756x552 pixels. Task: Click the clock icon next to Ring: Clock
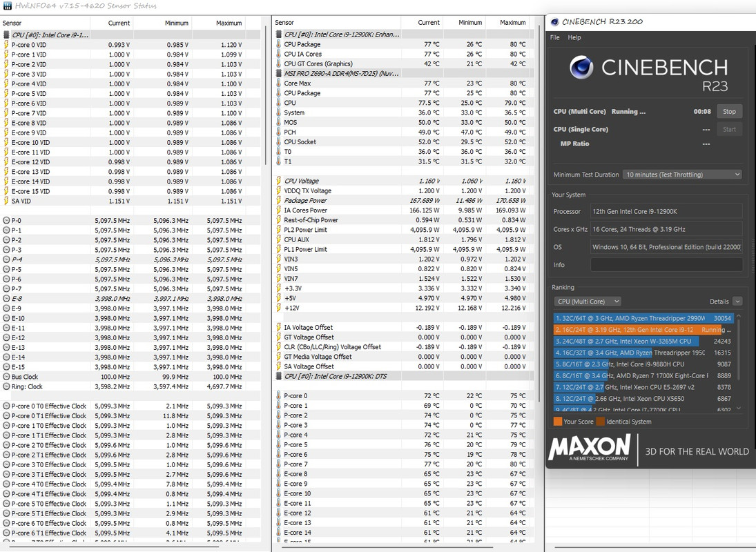pos(7,386)
